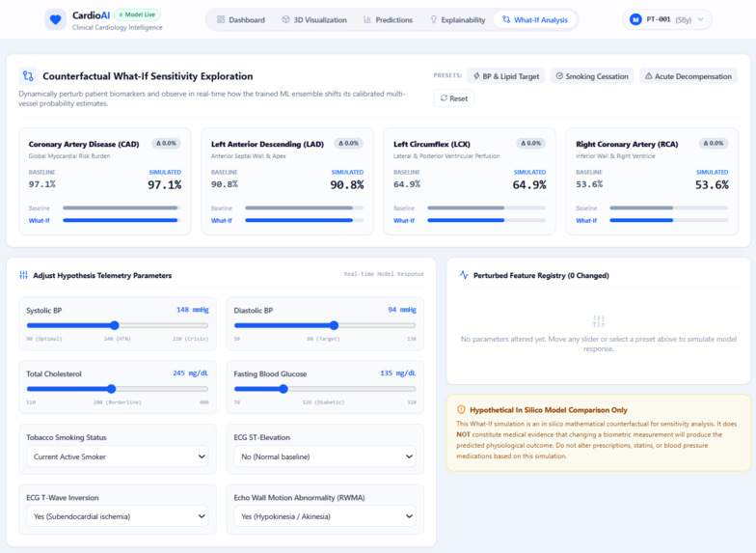Click the RCA delta 0.0% badge
756x553 pixels.
click(x=714, y=143)
